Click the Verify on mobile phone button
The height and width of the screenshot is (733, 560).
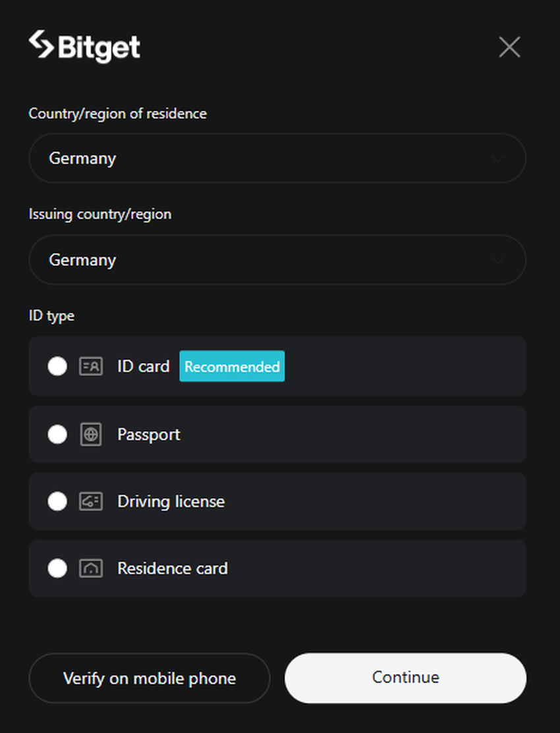point(150,678)
